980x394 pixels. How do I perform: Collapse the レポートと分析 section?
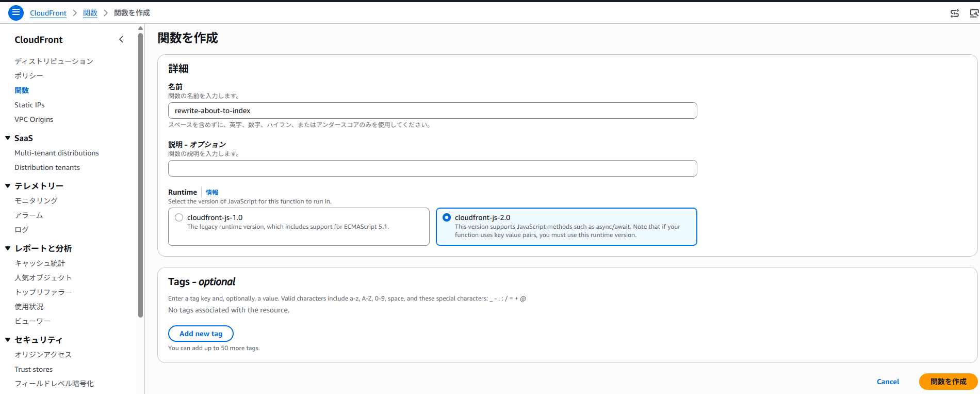pyautogui.click(x=8, y=248)
